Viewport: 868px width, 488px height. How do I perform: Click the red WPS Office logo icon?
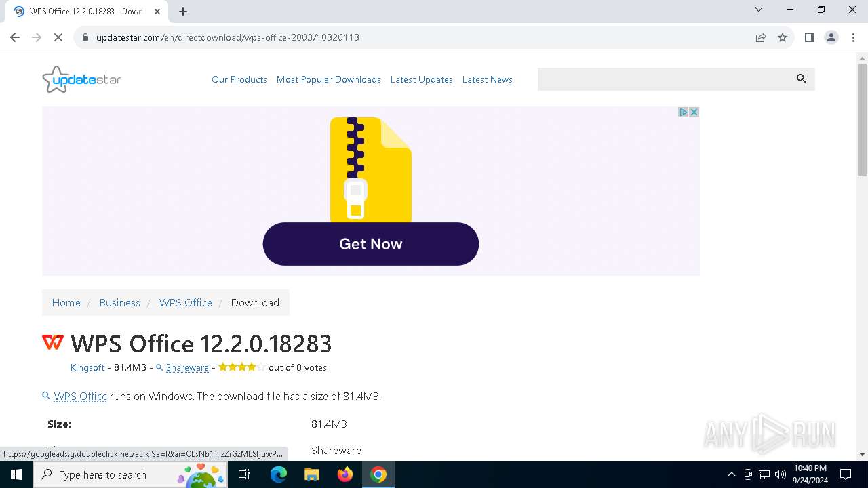tap(53, 342)
